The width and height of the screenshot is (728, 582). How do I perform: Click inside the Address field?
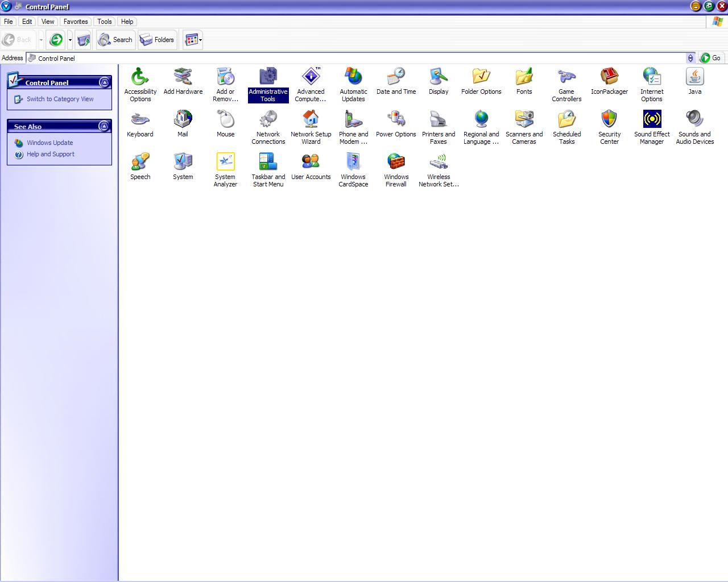tap(356, 58)
